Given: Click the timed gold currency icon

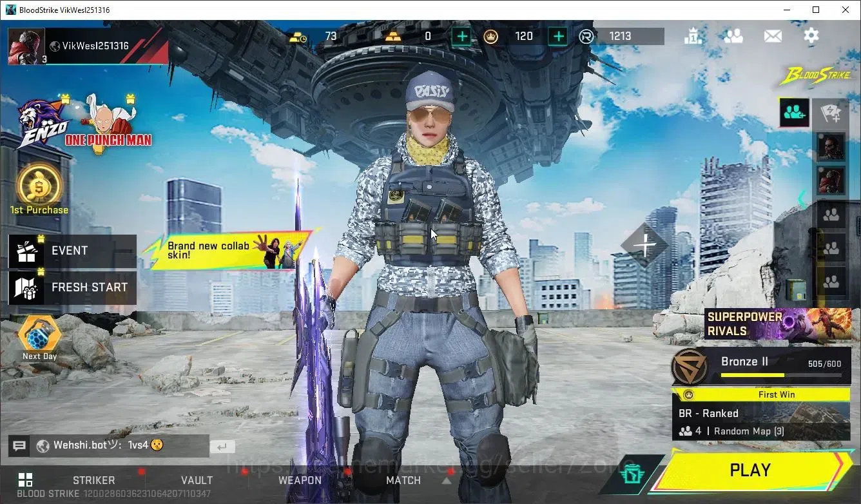Looking at the screenshot, I should (298, 37).
